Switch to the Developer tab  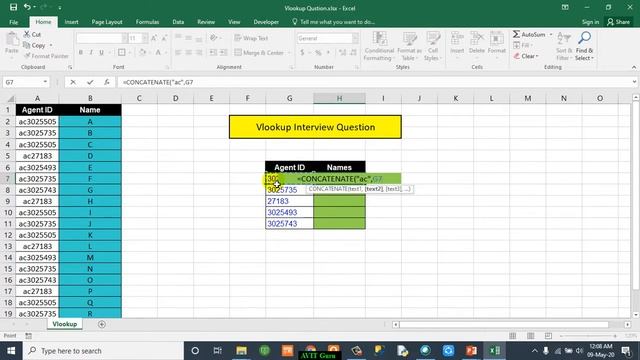(266, 22)
